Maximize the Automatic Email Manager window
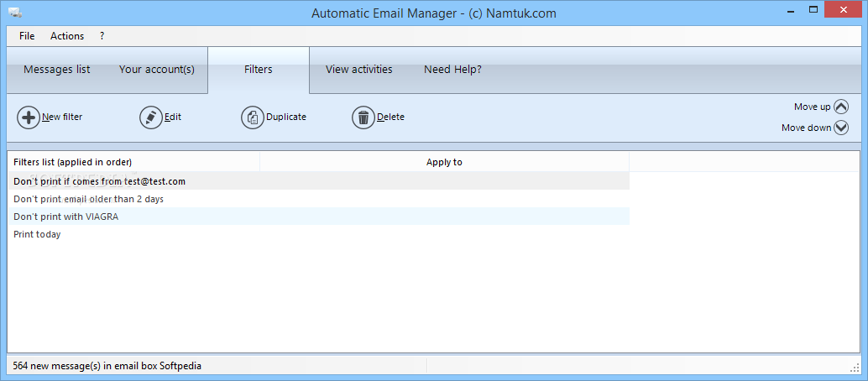The image size is (868, 381). 813,9
